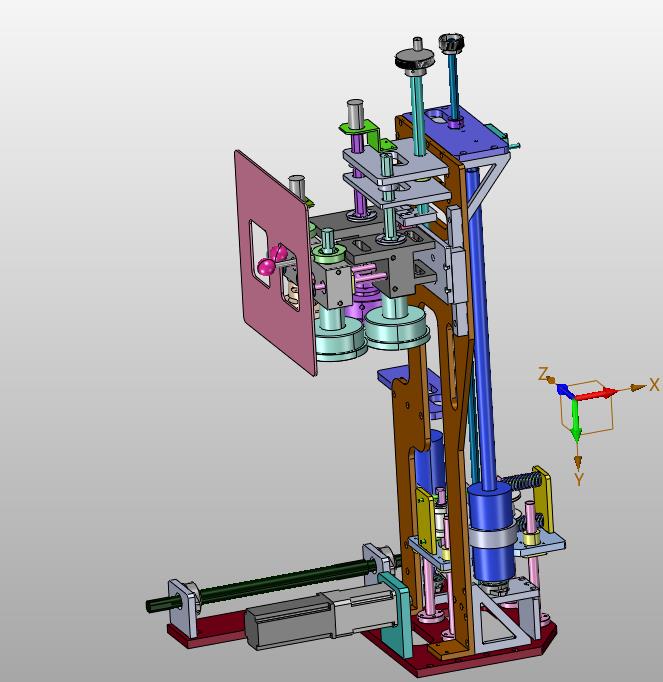The width and height of the screenshot is (663, 682).
Task: Select the teal motor mounting bracket at base
Action: point(397,615)
